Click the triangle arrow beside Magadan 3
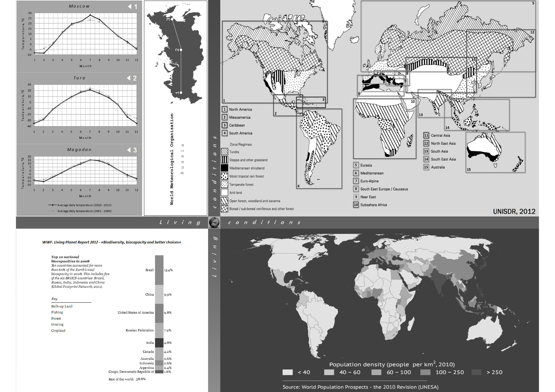This screenshot has height=392, width=555. tap(129, 150)
